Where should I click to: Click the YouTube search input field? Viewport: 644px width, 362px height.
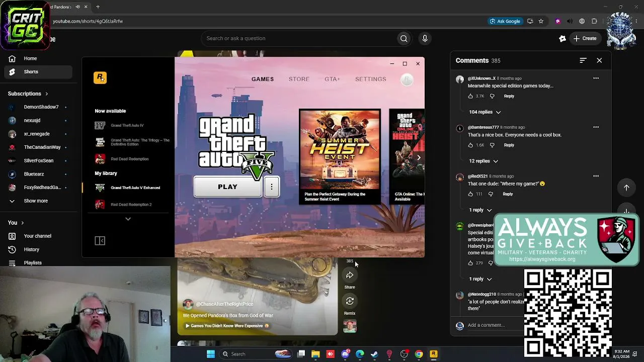pos(298,39)
